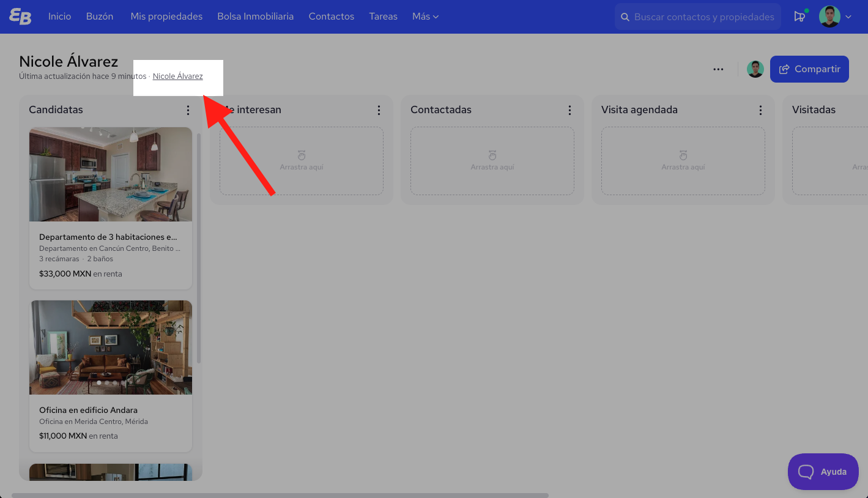Expand the Más dropdown menu
Screen dimensions: 868x498
pos(425,17)
